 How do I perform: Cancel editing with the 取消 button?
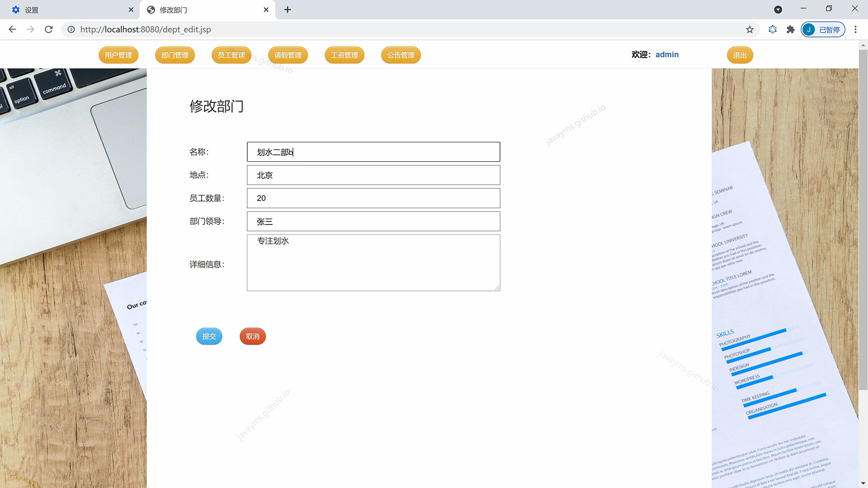coord(252,336)
